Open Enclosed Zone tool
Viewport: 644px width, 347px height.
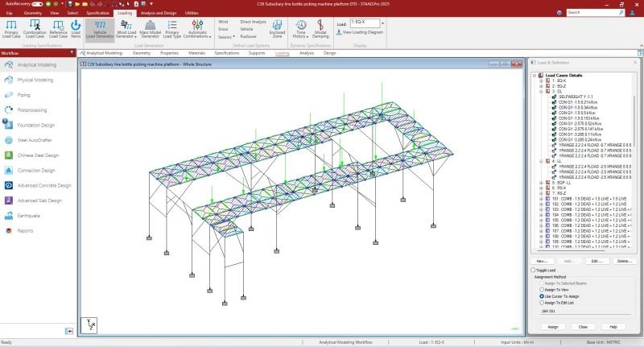pyautogui.click(x=277, y=29)
